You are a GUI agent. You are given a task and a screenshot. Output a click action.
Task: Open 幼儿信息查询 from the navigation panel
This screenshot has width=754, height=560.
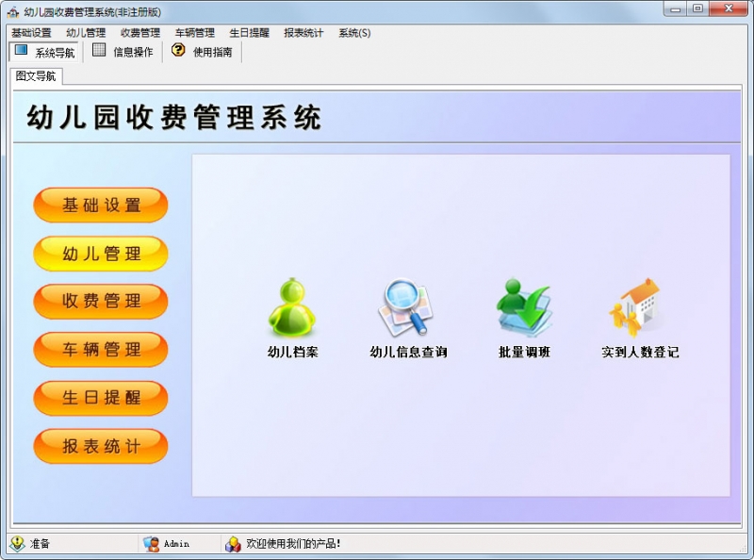coord(409,311)
